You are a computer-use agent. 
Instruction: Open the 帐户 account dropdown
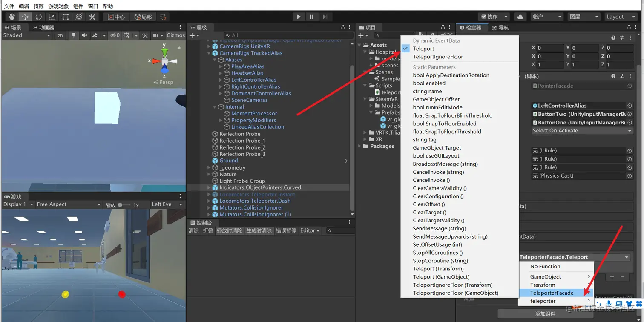pyautogui.click(x=547, y=17)
